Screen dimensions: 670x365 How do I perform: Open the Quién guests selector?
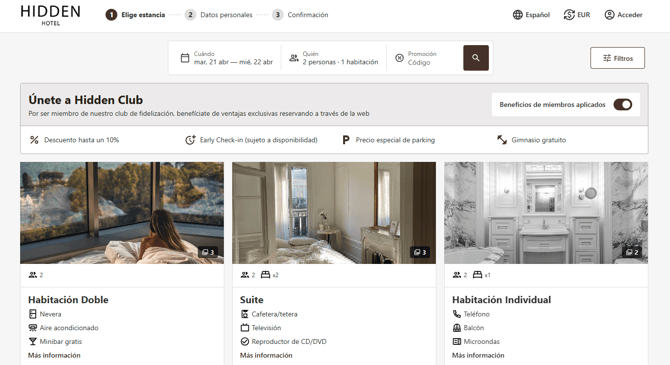click(x=334, y=58)
